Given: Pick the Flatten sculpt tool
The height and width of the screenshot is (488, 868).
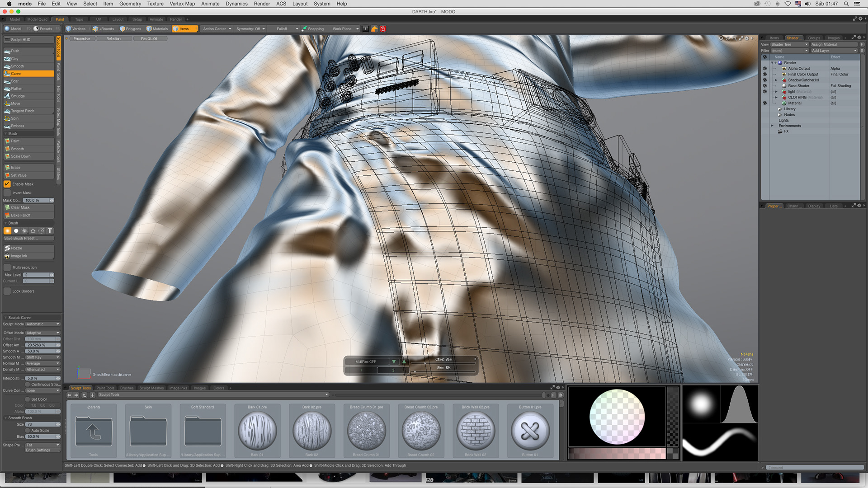Looking at the screenshot, I should click(x=29, y=89).
